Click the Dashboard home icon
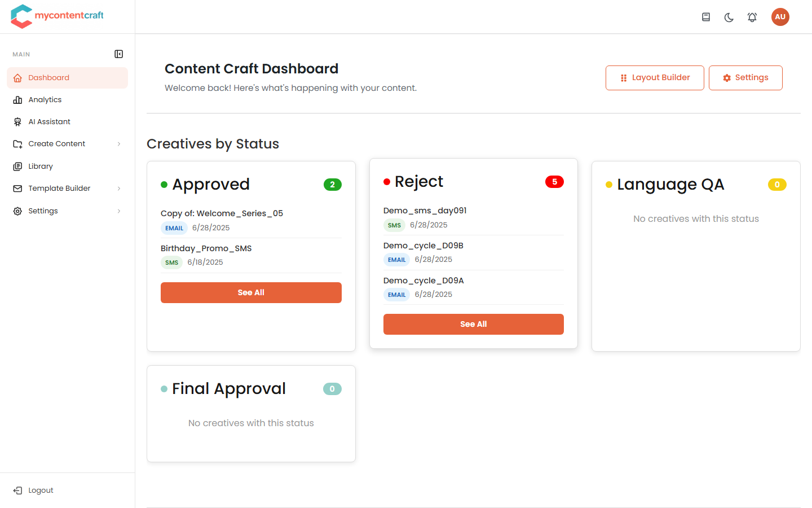 (17, 78)
